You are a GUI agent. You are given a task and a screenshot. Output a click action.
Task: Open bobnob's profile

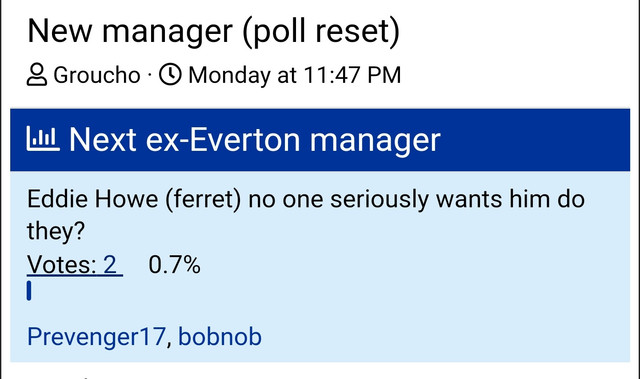[220, 337]
